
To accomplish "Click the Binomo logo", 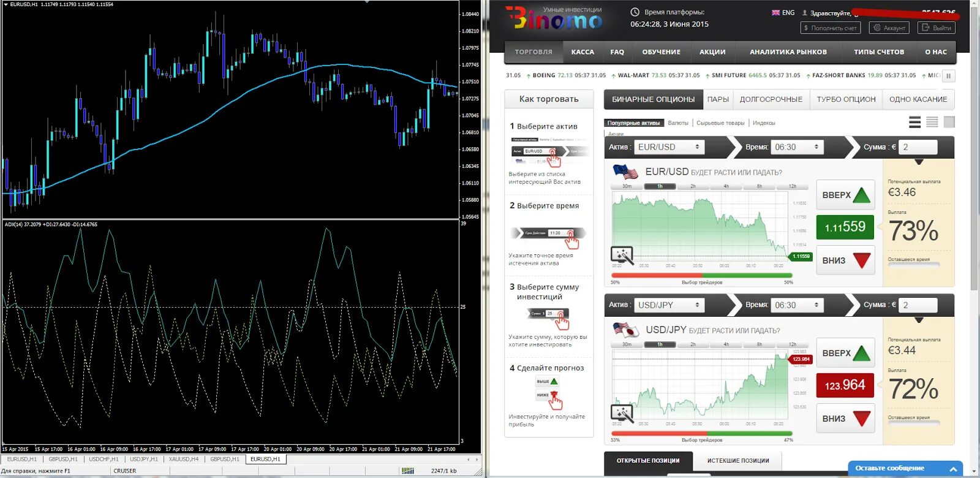I will 554,18.
